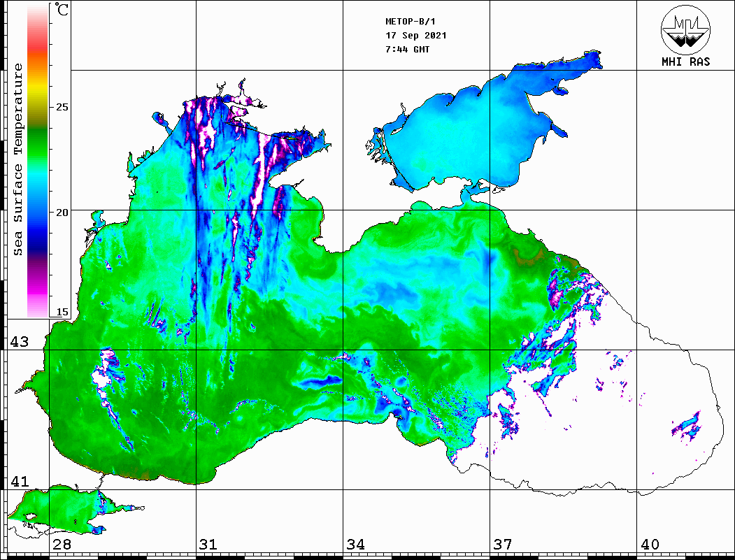Click latitude label '43'
Viewport: 735px width, 560px height.
click(x=20, y=342)
